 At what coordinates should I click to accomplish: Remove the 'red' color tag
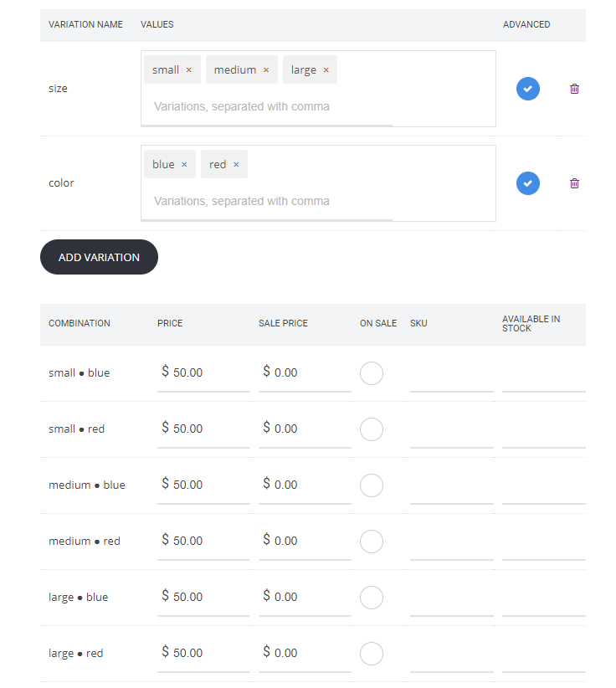[x=236, y=165]
